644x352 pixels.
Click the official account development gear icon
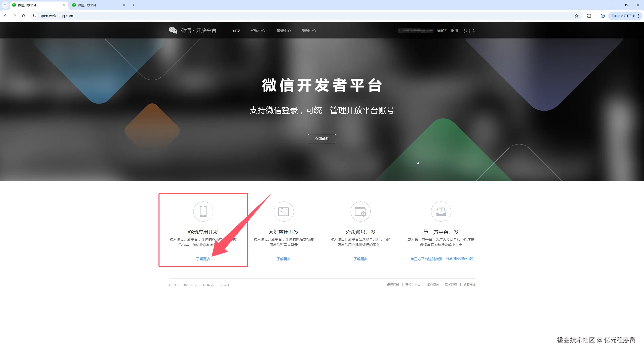360,211
